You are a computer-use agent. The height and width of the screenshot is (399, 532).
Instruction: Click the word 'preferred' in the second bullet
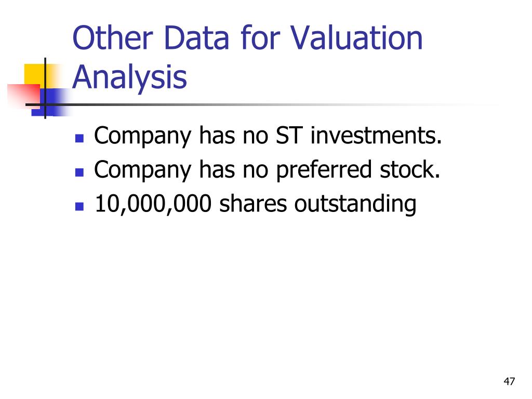pos(324,170)
